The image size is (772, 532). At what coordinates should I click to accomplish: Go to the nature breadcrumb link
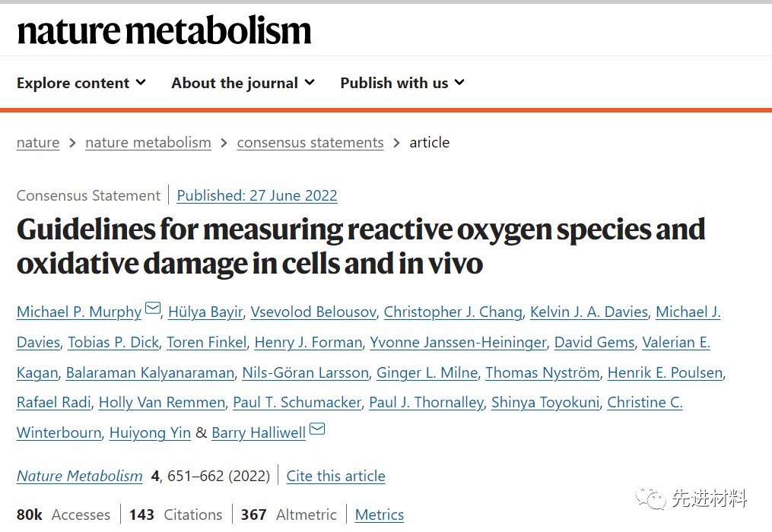[38, 143]
